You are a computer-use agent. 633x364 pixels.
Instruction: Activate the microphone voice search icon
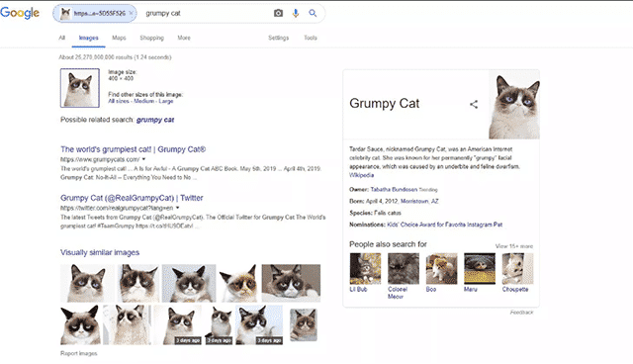click(x=296, y=13)
